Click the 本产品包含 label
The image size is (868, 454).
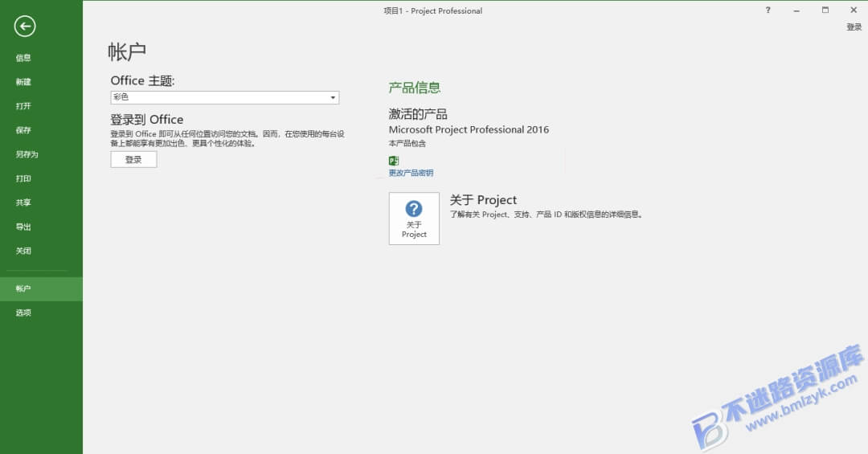[407, 143]
